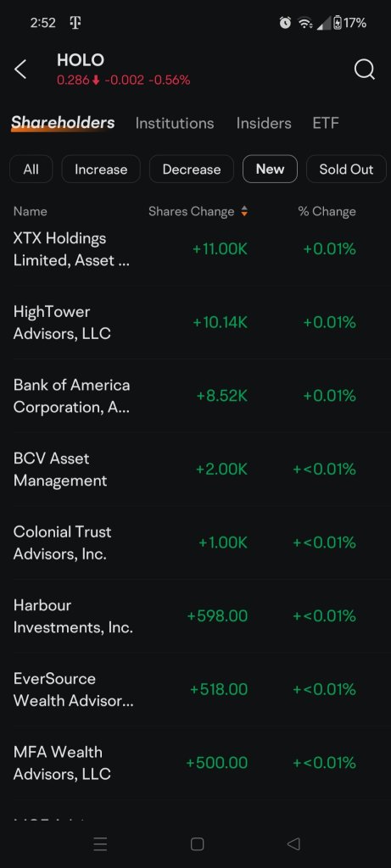Select the Increase filter chip

coord(101,169)
